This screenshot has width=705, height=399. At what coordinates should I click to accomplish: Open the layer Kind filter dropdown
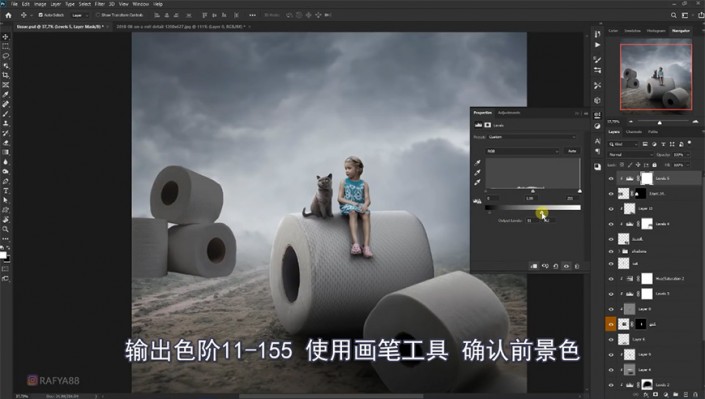(x=623, y=144)
